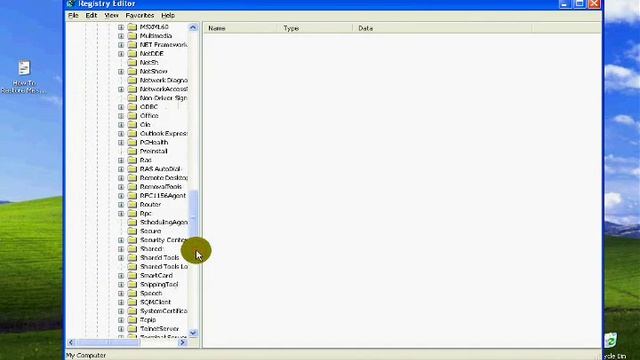Open the Help menu
This screenshot has width=640, height=360.
[168, 16]
